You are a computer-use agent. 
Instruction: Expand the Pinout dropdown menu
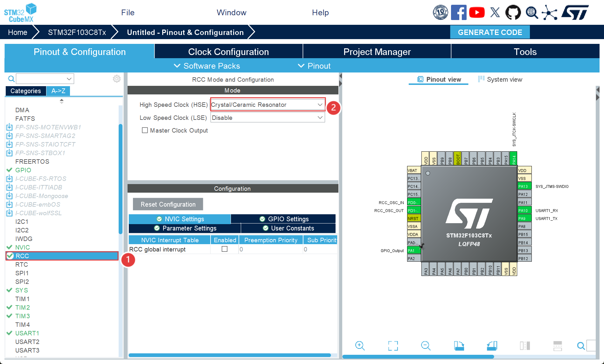pyautogui.click(x=315, y=66)
